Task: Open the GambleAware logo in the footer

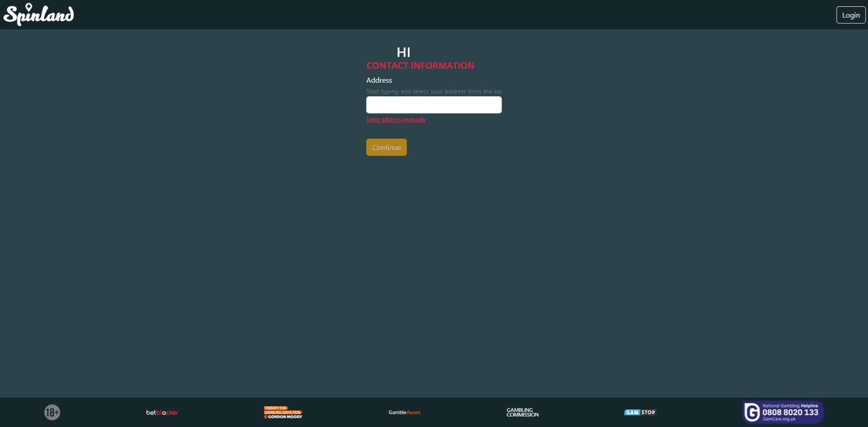Action: 404,413
